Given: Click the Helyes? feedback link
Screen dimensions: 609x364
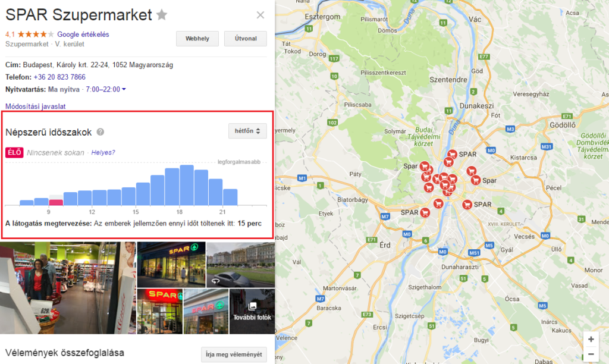Looking at the screenshot, I should tap(103, 153).
